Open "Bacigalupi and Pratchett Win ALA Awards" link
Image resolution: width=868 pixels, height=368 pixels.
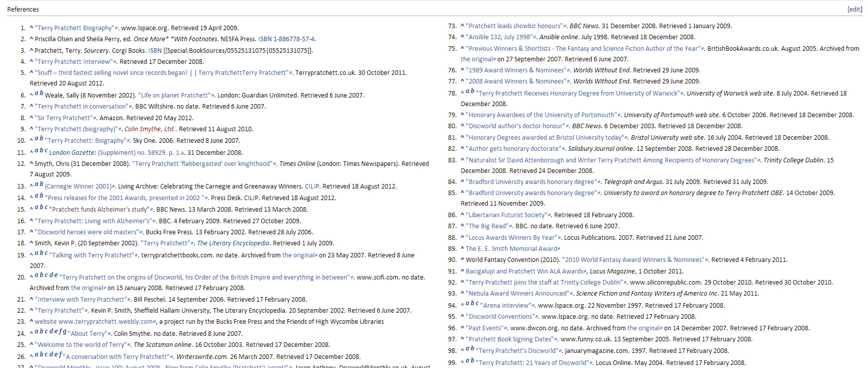pyautogui.click(x=524, y=271)
